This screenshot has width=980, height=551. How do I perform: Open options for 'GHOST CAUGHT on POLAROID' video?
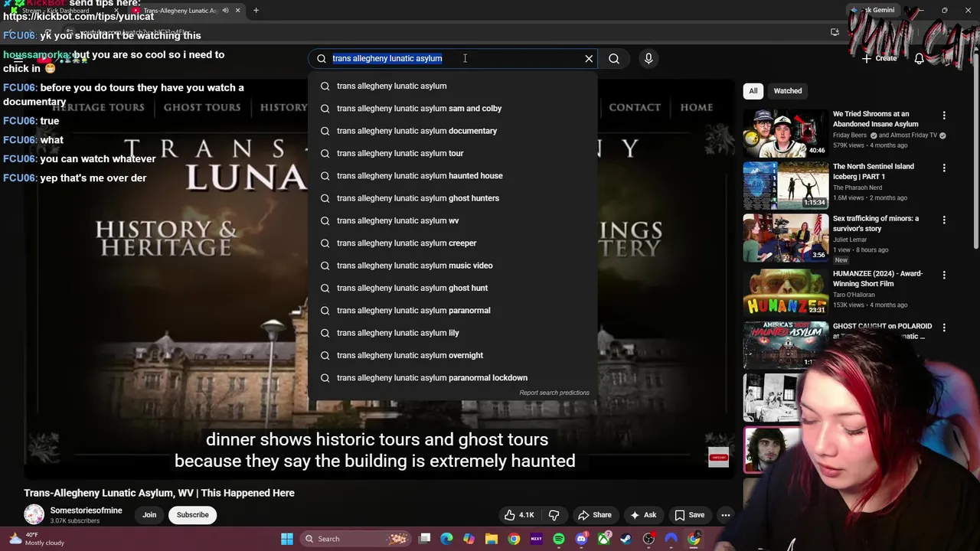coord(944,328)
